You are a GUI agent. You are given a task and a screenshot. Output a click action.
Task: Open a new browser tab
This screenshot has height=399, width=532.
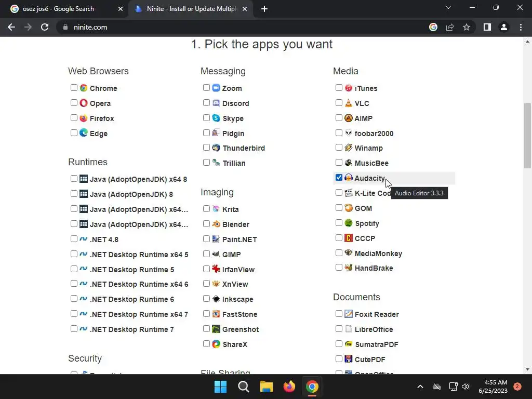coord(264,9)
